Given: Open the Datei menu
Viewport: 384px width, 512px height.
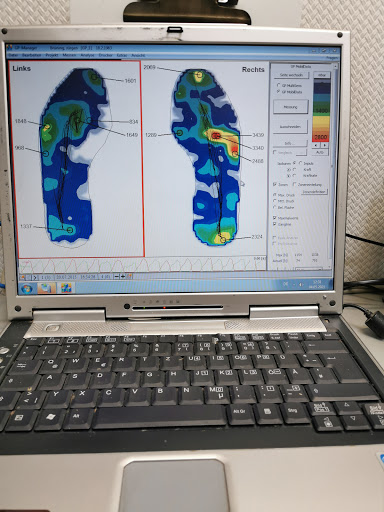Looking at the screenshot, I should (14, 55).
